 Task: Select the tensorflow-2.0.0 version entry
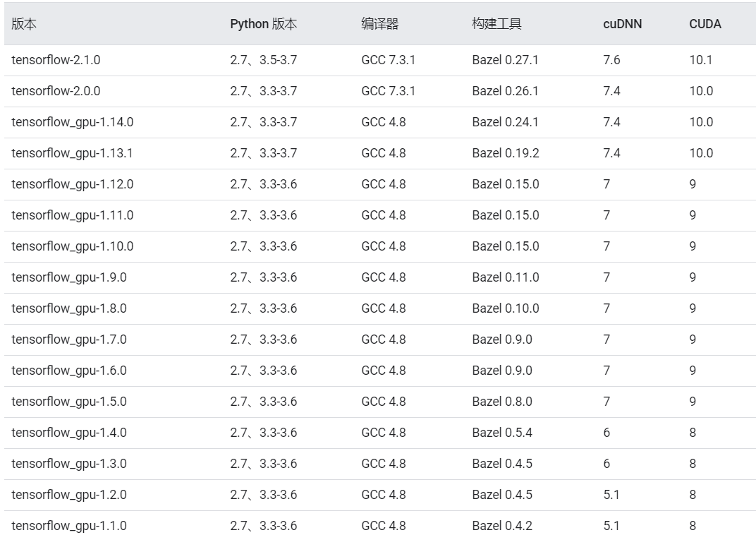pos(57,91)
